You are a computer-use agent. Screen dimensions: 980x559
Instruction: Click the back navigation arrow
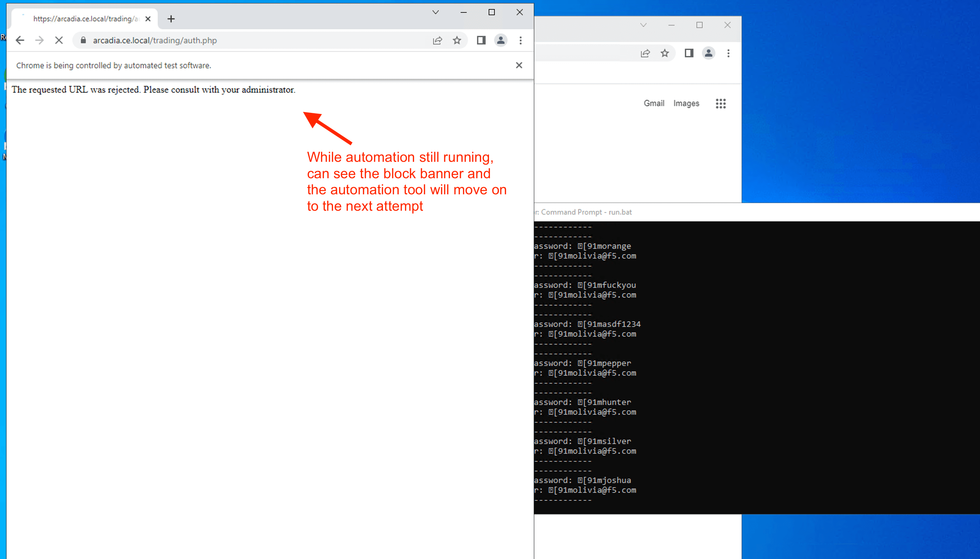pyautogui.click(x=20, y=40)
